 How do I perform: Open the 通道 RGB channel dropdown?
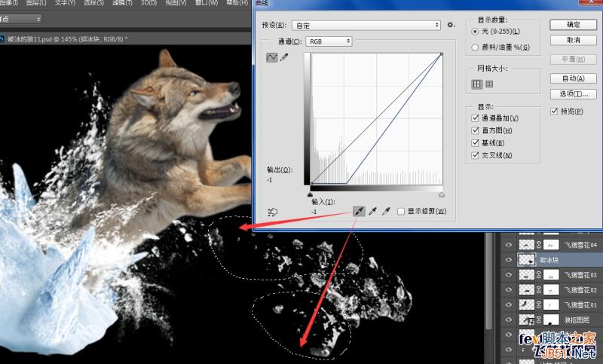coord(329,41)
